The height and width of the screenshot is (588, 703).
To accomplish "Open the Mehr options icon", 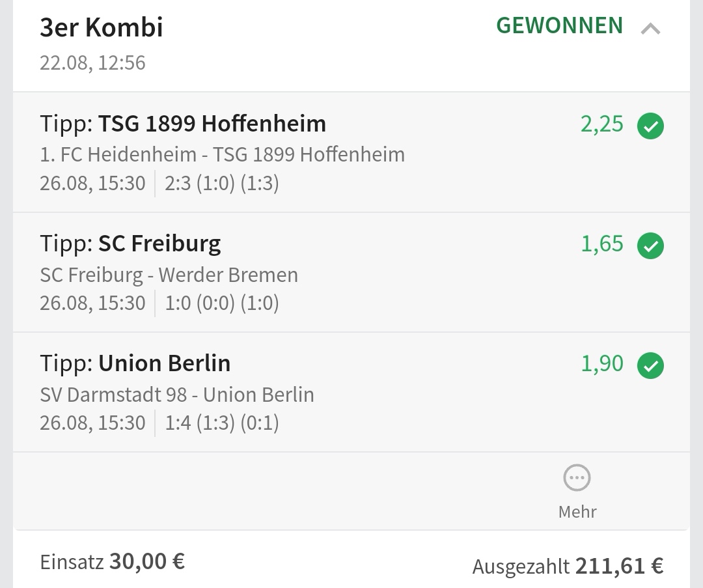I will click(577, 478).
